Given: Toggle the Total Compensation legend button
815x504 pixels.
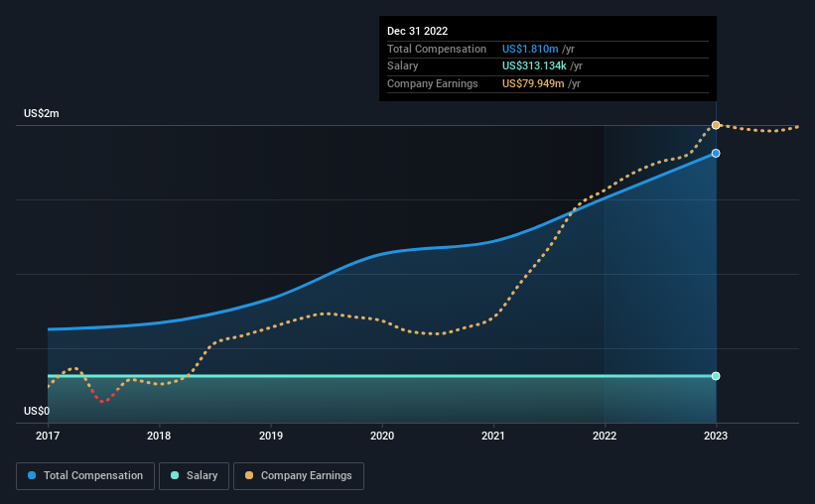Looking at the screenshot, I should [x=85, y=476].
